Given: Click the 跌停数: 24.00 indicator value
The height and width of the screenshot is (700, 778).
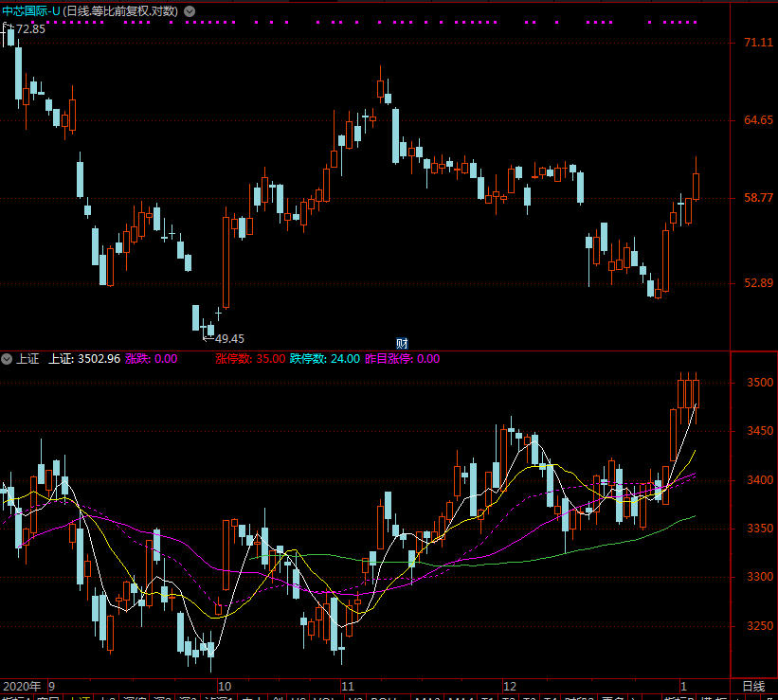Looking at the screenshot, I should 324,359.
